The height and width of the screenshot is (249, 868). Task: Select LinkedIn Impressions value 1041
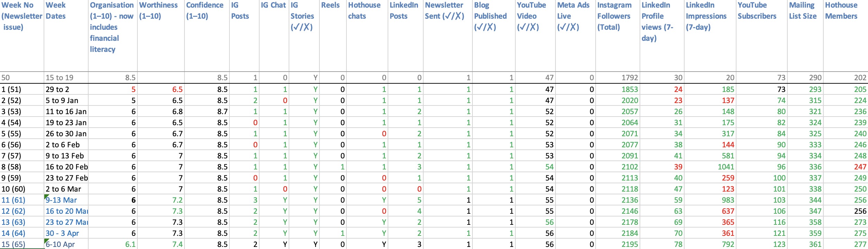click(709, 167)
